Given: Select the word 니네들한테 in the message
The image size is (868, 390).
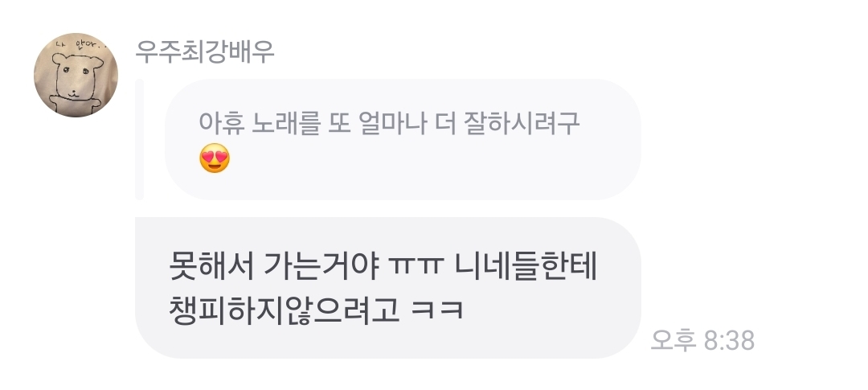Looking at the screenshot, I should click(x=526, y=266).
